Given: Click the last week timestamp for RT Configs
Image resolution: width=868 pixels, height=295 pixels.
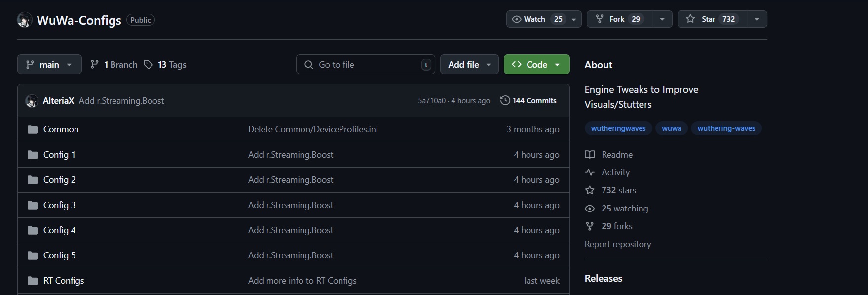Looking at the screenshot, I should click(x=542, y=281).
